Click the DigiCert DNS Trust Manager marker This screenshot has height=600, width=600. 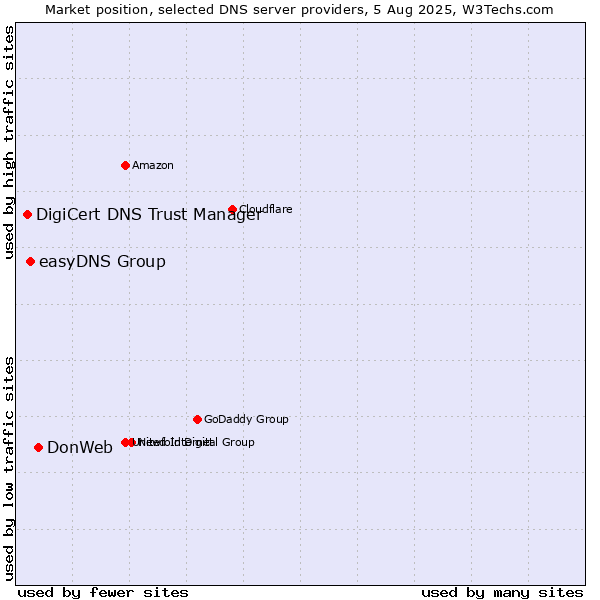(27, 214)
